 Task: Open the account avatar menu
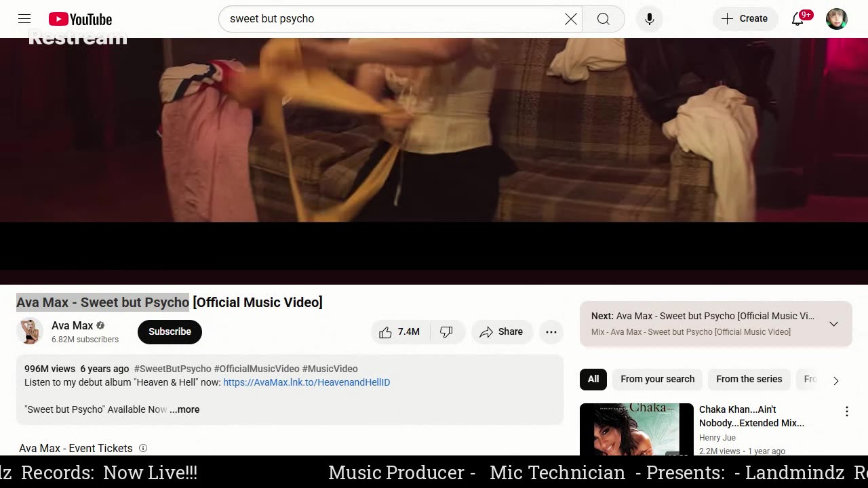(x=837, y=19)
